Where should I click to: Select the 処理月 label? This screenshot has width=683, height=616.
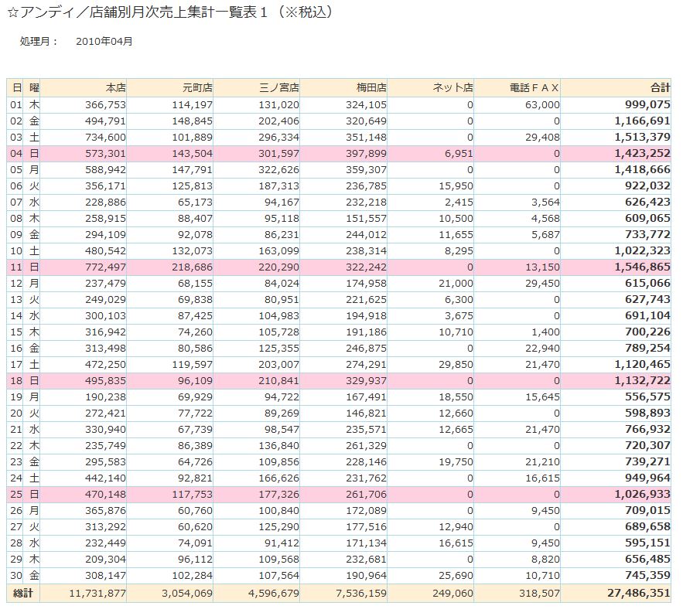(x=39, y=41)
